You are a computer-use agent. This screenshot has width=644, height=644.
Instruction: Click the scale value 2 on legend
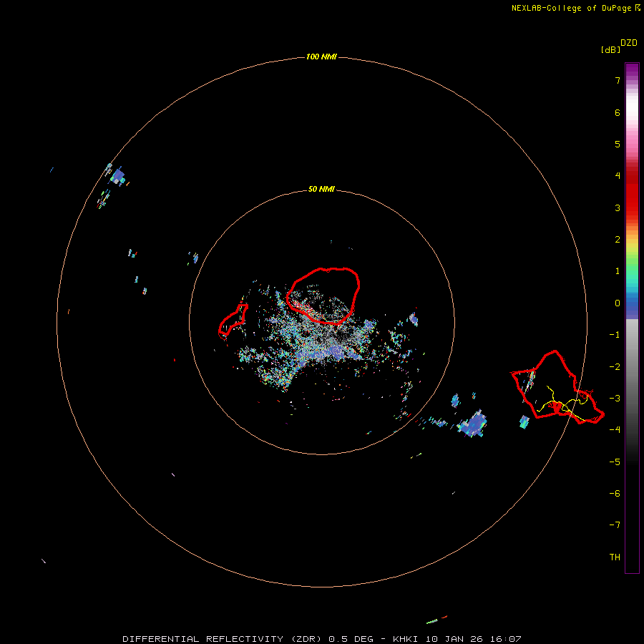pyautogui.click(x=618, y=240)
